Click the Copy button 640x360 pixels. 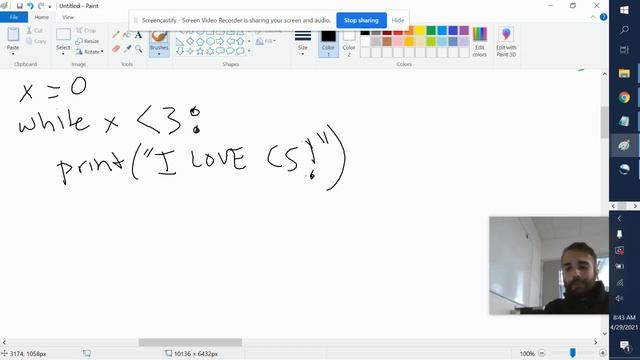click(x=36, y=41)
